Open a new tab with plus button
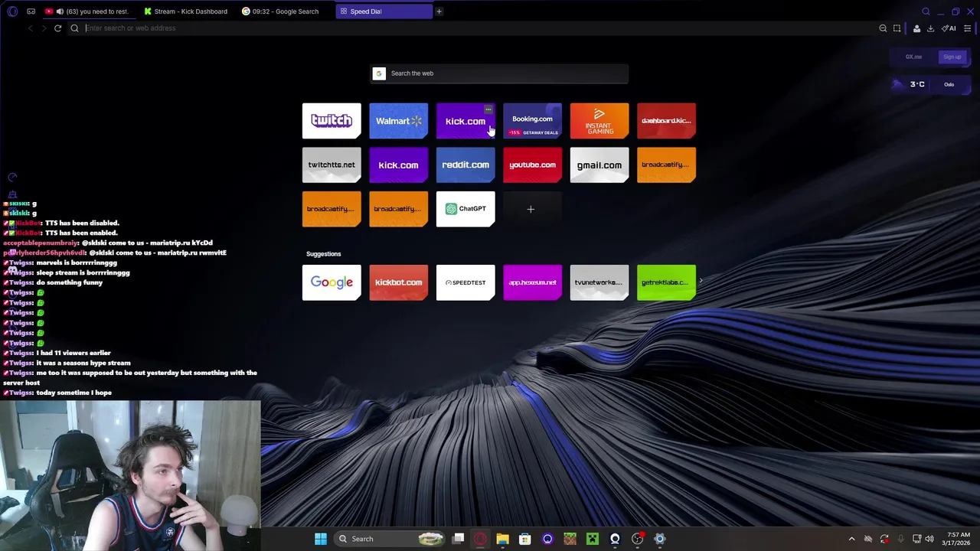980x551 pixels. coord(439,11)
